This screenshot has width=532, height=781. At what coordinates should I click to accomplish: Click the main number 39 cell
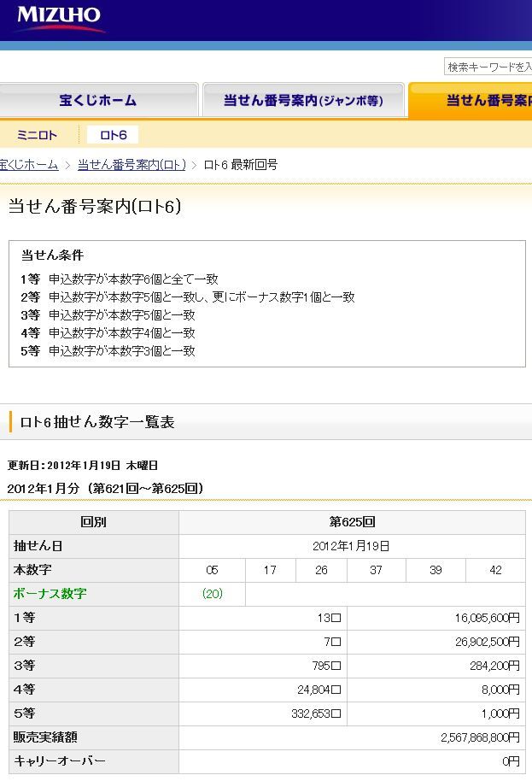pyautogui.click(x=436, y=570)
